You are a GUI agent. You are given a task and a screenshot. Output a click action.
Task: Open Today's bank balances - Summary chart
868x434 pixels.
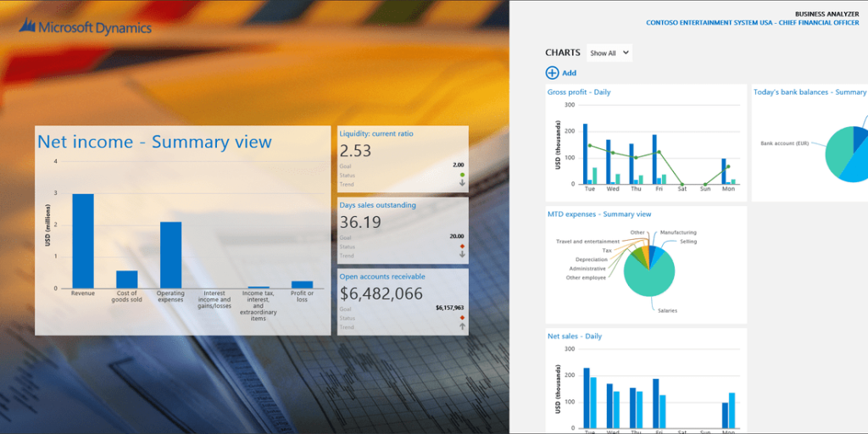point(810,92)
